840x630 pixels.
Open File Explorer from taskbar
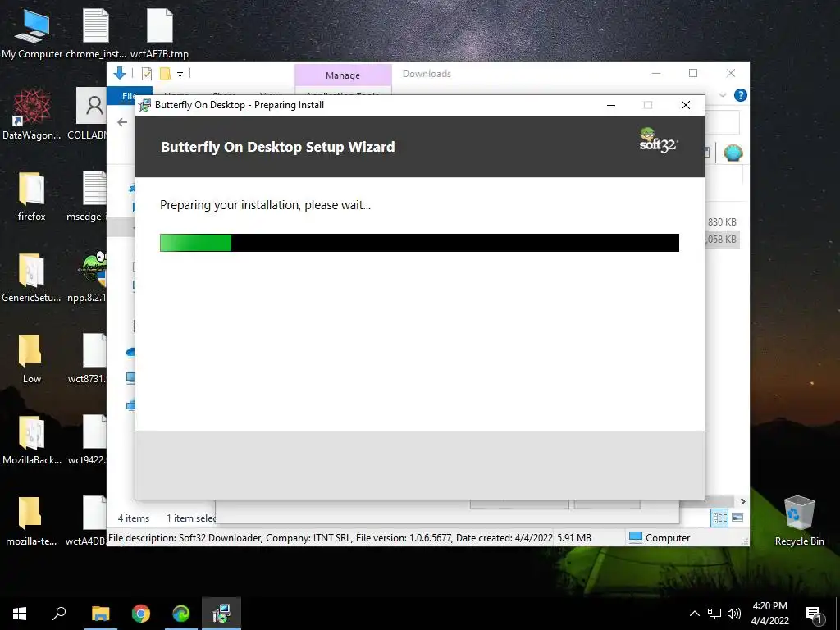pos(100,614)
